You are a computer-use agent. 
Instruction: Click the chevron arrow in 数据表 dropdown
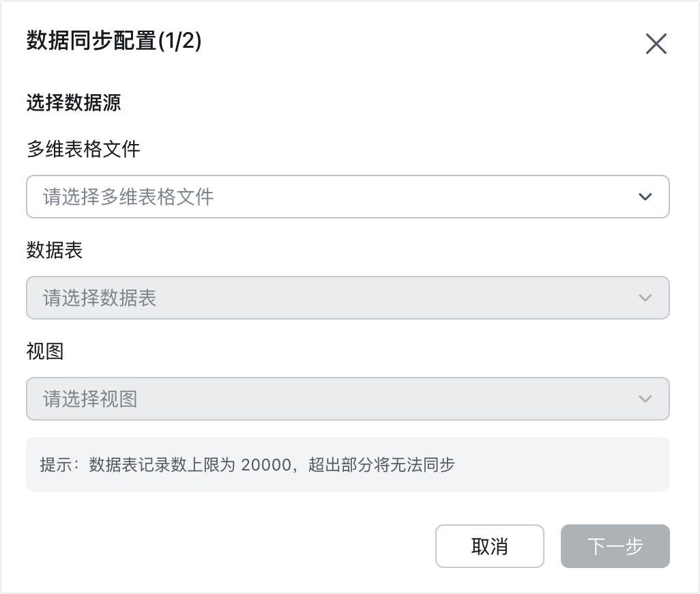(x=645, y=298)
